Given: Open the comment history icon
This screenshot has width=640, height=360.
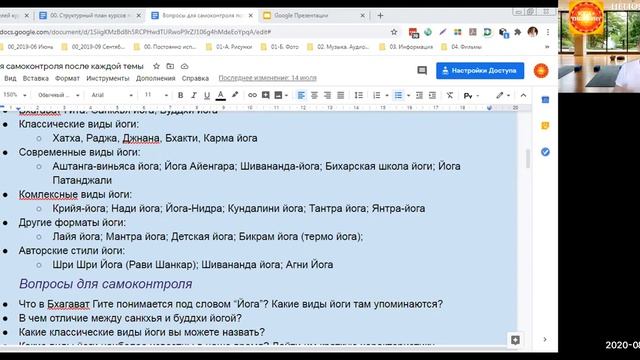Looking at the screenshot, I should click(422, 71).
